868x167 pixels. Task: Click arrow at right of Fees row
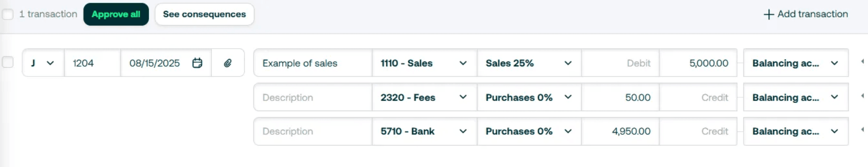862,96
